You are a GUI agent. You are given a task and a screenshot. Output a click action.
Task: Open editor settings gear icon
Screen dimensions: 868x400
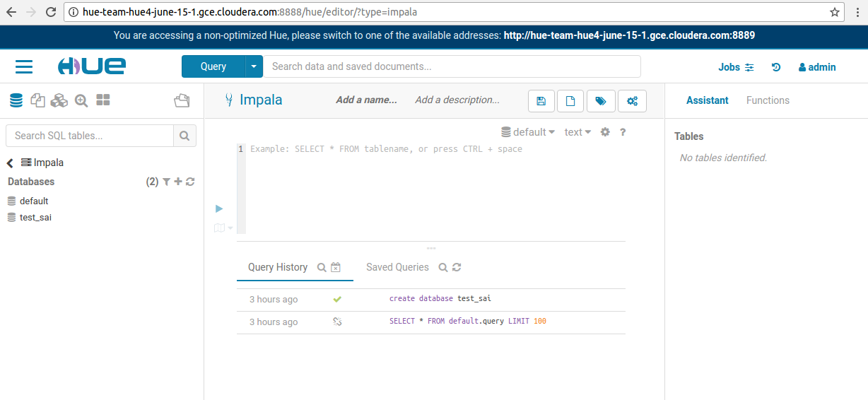(x=605, y=132)
